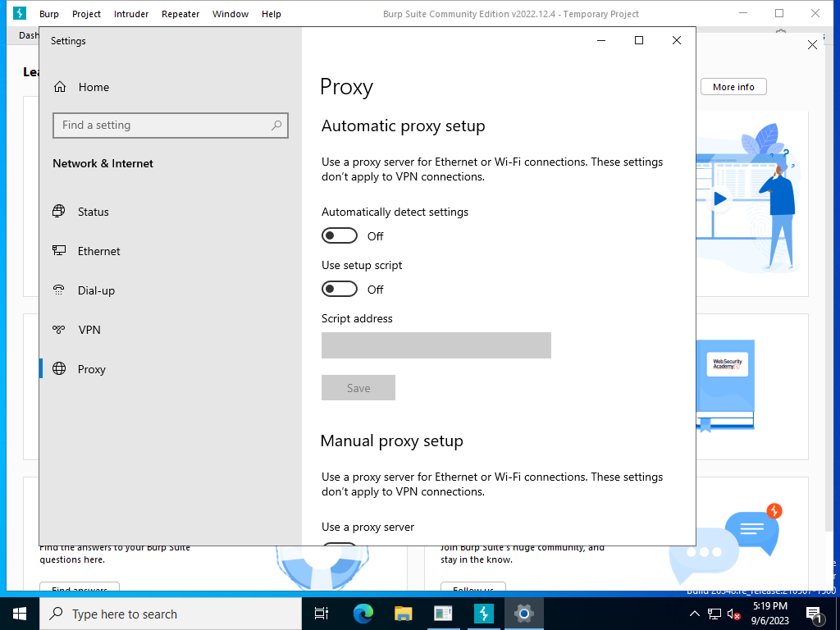This screenshot has height=630, width=840.
Task: Click the Ethernet monitor icon in sidebar
Action: 59,250
